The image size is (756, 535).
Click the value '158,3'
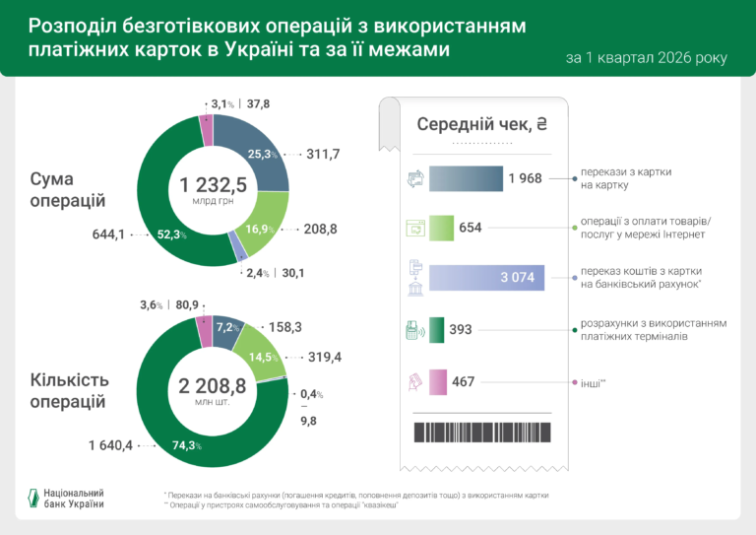[284, 327]
